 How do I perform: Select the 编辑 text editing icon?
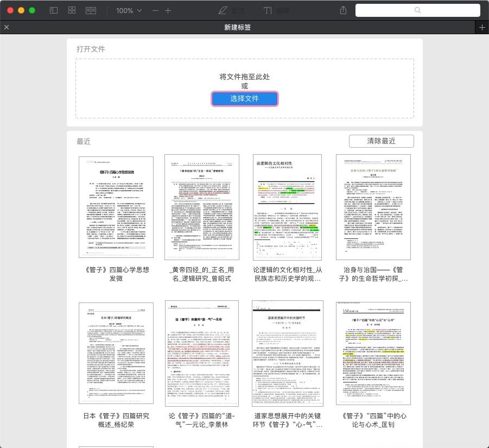tap(267, 10)
